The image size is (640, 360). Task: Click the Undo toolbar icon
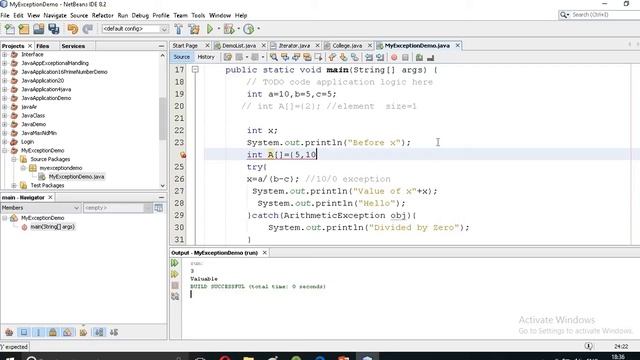73,29
